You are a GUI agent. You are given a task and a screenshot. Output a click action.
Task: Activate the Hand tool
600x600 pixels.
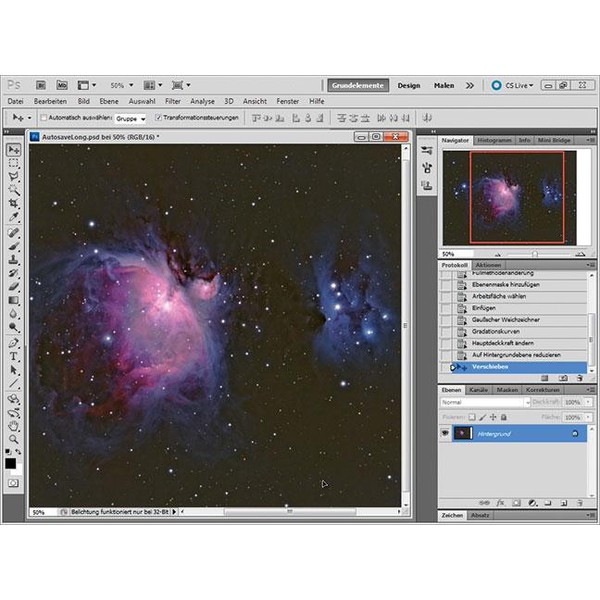click(14, 424)
